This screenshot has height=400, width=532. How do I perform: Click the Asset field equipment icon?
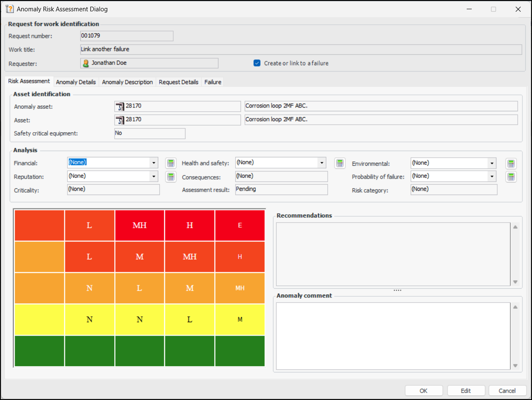pyautogui.click(x=120, y=120)
